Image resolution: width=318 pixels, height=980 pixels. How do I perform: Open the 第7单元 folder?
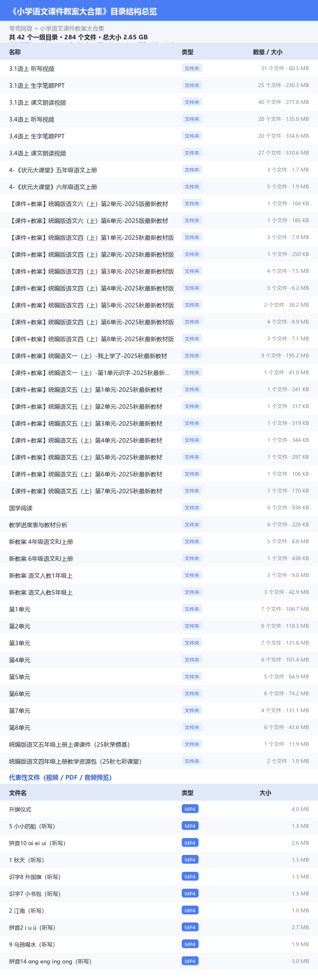[159, 710]
